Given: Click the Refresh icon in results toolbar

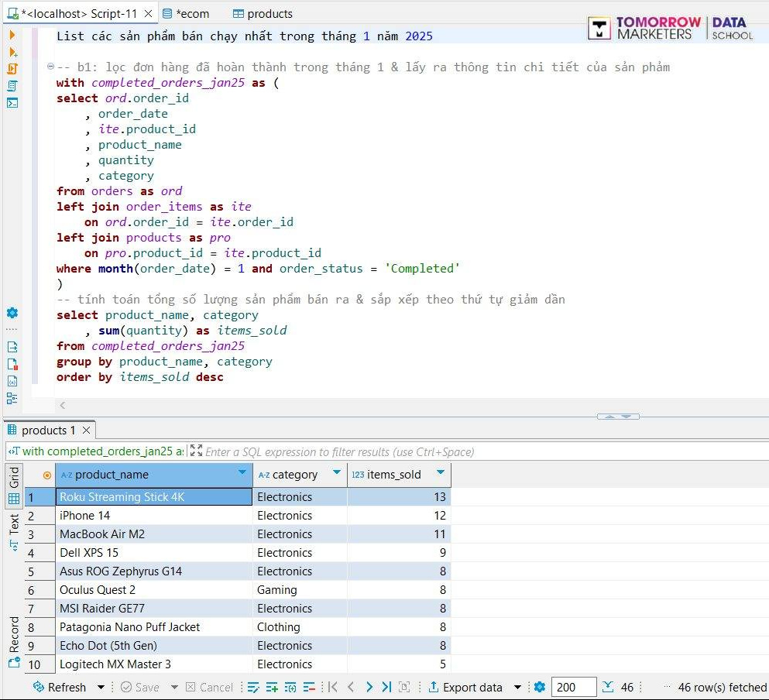Looking at the screenshot, I should tap(38, 687).
